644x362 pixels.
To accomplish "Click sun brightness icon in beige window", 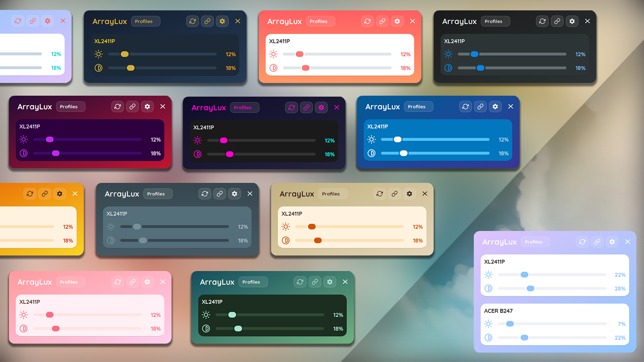I will (286, 227).
